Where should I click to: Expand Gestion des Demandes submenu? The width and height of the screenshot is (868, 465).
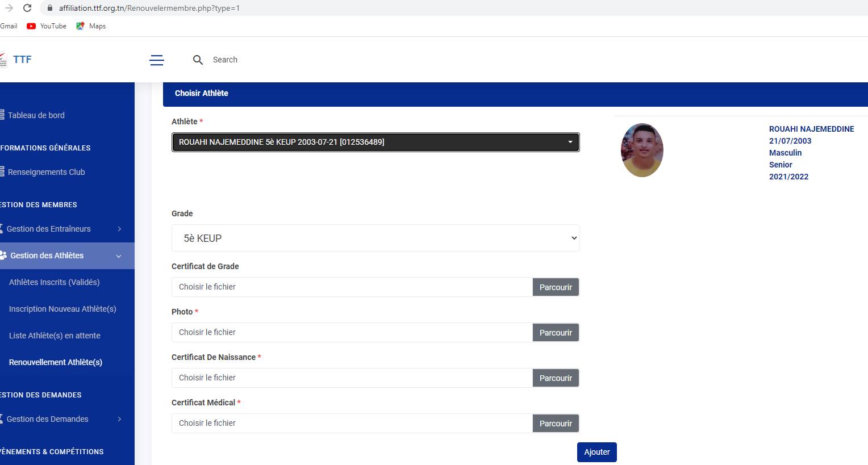(62, 419)
